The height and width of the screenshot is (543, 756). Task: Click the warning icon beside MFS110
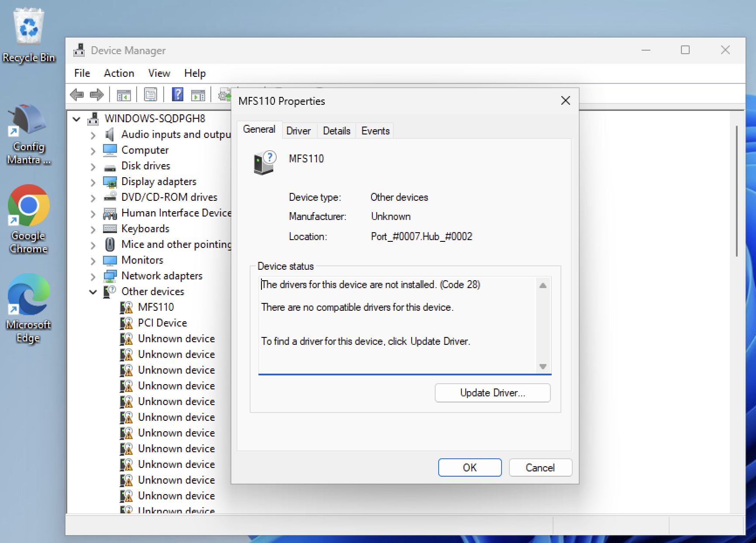(127, 307)
